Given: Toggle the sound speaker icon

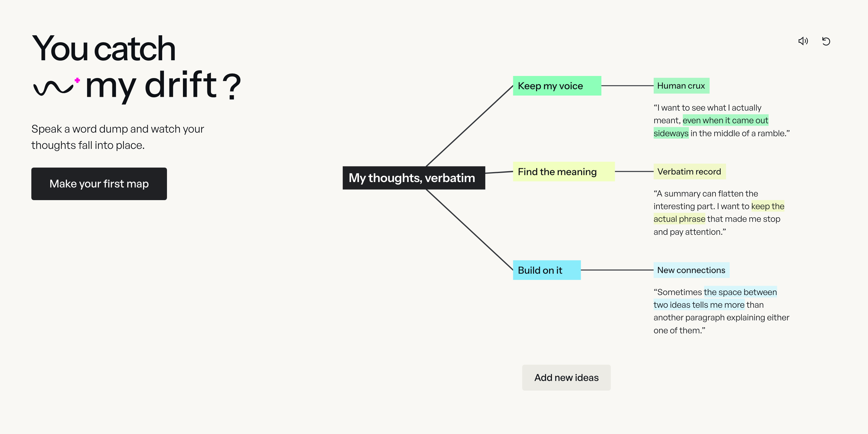Looking at the screenshot, I should [x=803, y=41].
